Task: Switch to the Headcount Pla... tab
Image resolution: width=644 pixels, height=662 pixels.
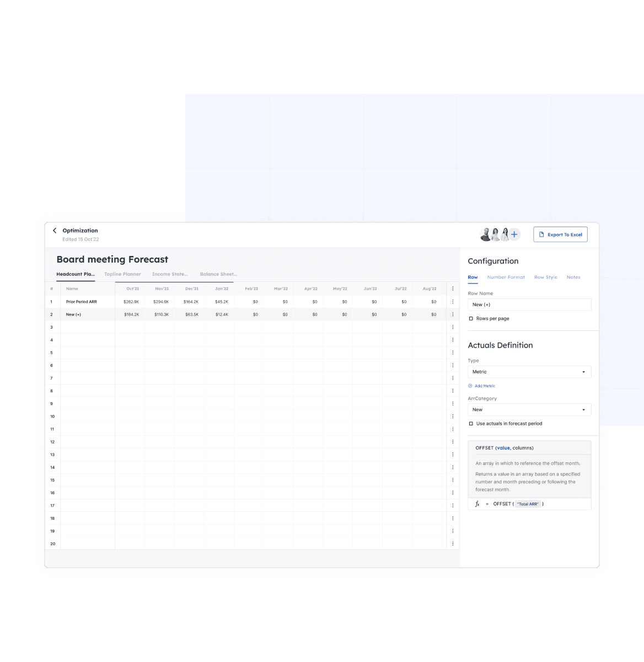Action: (76, 274)
